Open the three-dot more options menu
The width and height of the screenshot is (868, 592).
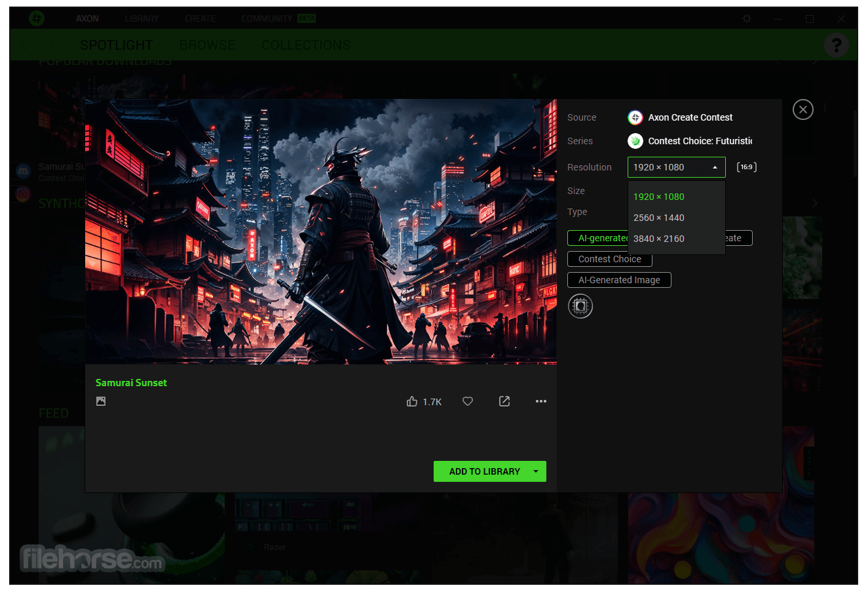pyautogui.click(x=541, y=401)
